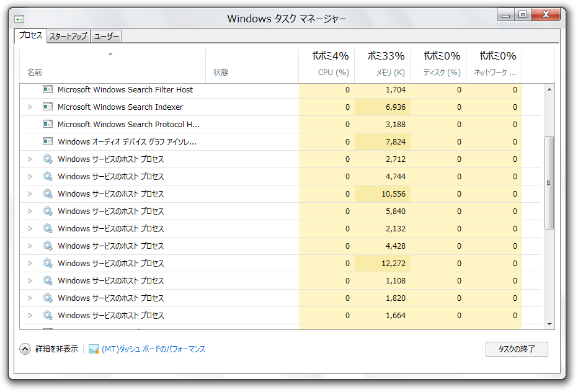578x392 pixels.
Task: Click the Microsoft Windows Search Indexer icon
Action: point(48,107)
